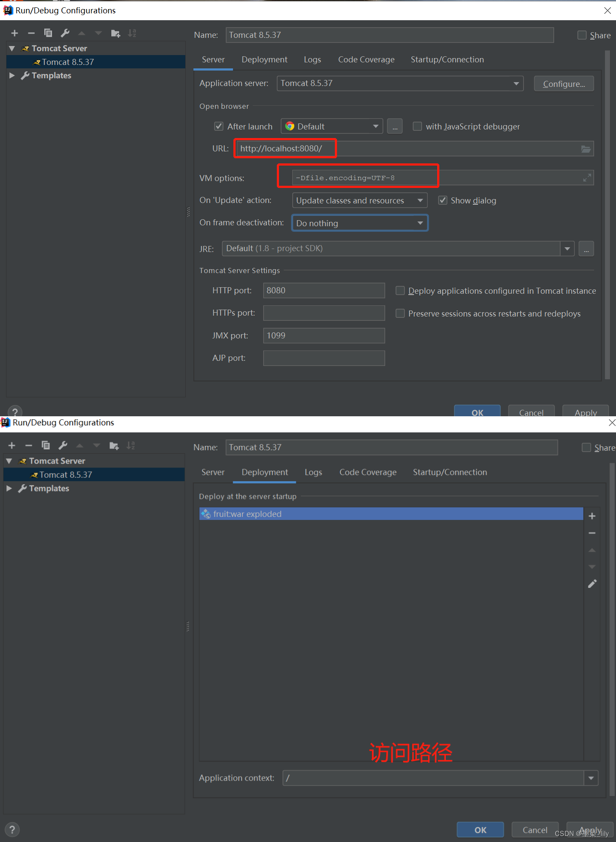Click Cancel in the lower dialog
This screenshot has width=616, height=842.
(x=535, y=830)
